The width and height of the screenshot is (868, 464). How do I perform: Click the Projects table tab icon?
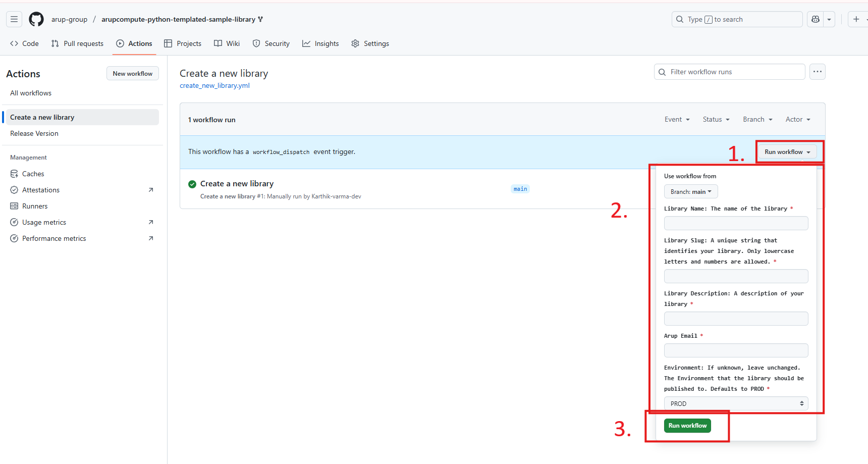pos(168,43)
